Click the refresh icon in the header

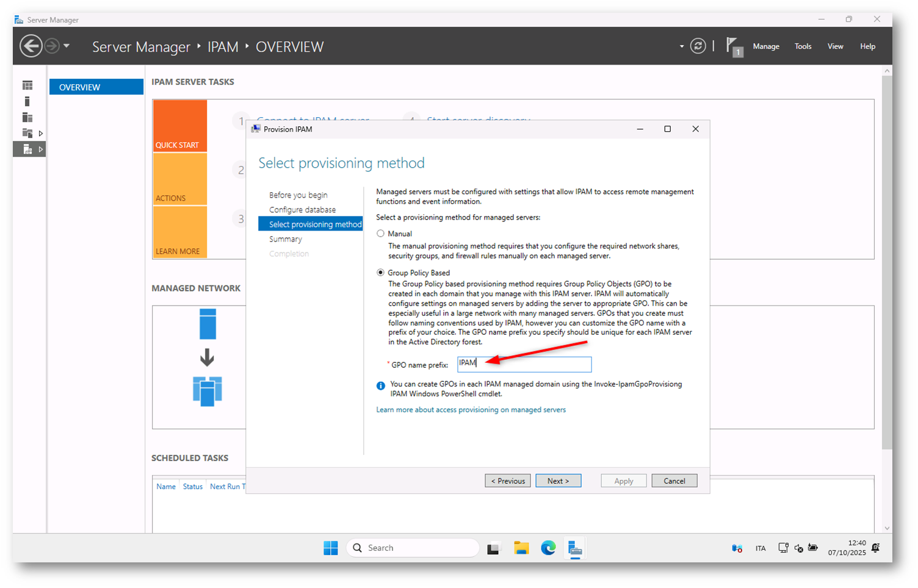tap(698, 46)
